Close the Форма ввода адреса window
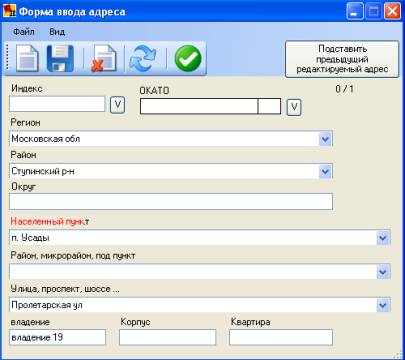This screenshot has height=360, width=405. (x=392, y=12)
